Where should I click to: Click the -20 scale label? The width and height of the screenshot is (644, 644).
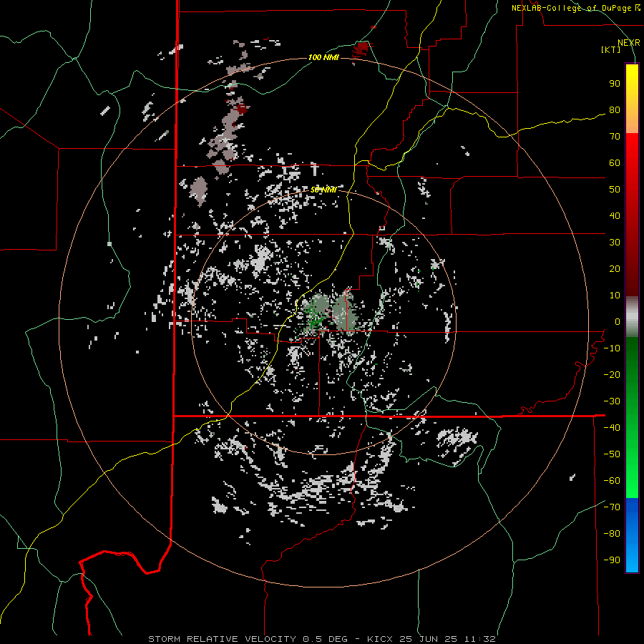pyautogui.click(x=612, y=375)
